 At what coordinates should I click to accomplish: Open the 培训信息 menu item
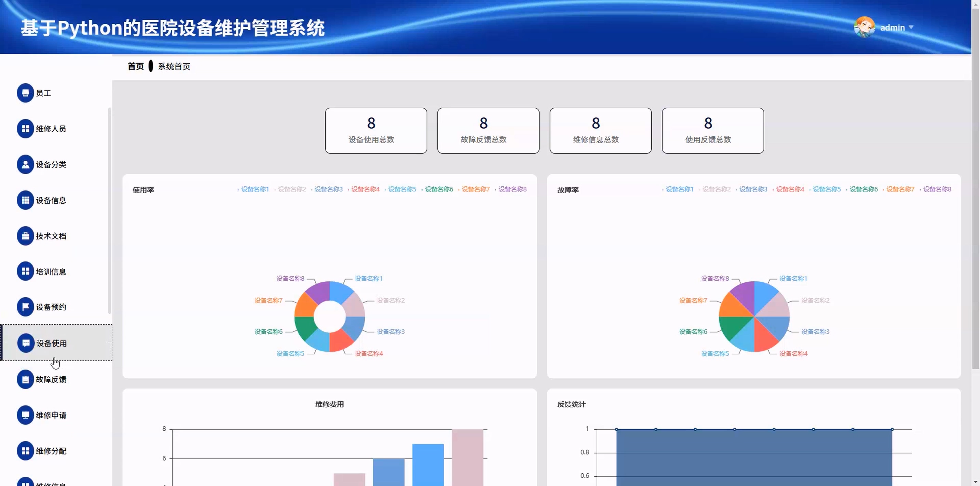[x=51, y=272]
